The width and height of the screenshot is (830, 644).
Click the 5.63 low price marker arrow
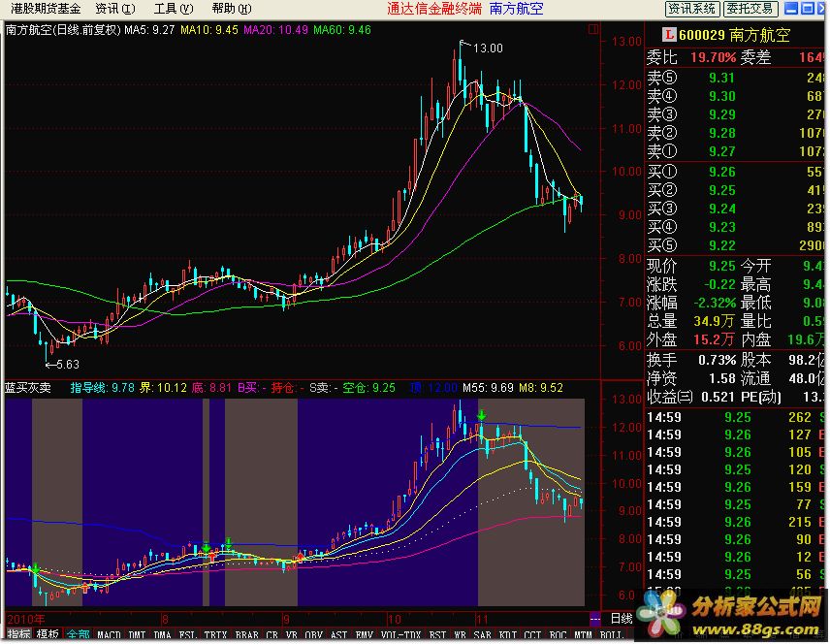(x=50, y=365)
